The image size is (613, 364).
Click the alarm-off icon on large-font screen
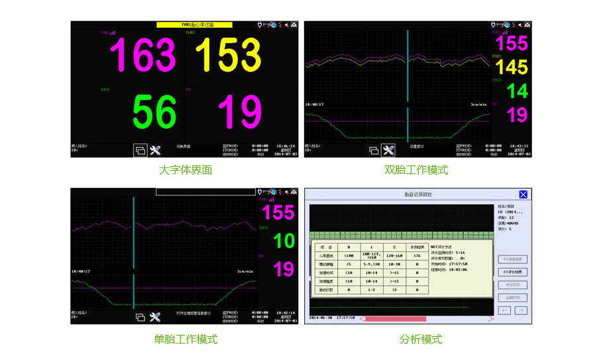[x=294, y=25]
